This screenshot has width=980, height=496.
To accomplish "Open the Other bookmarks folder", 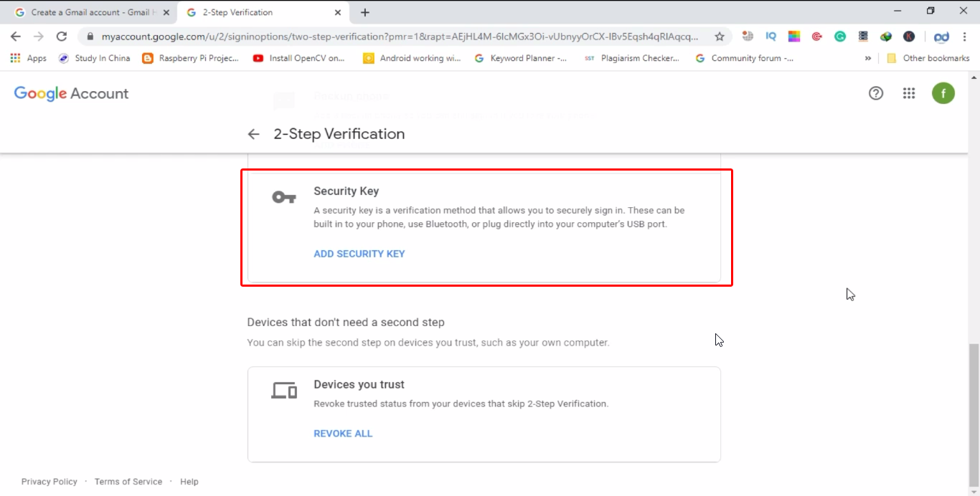I will [928, 58].
